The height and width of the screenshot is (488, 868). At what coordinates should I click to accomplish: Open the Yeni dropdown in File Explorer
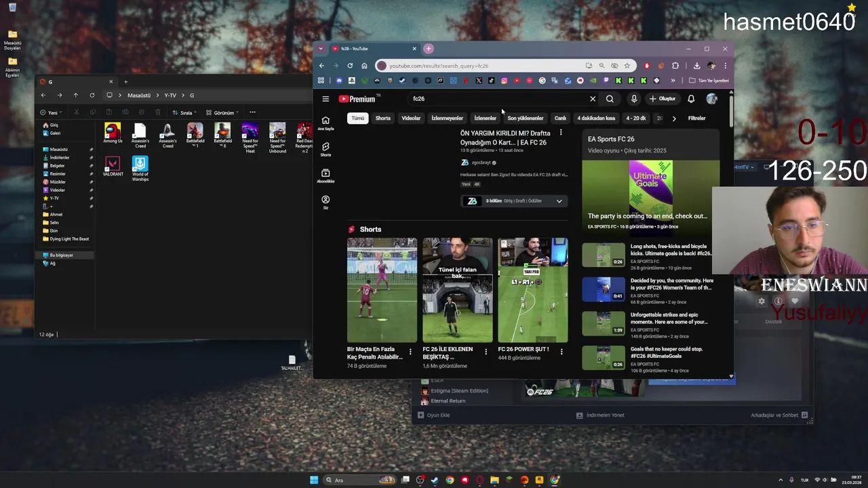click(x=52, y=113)
